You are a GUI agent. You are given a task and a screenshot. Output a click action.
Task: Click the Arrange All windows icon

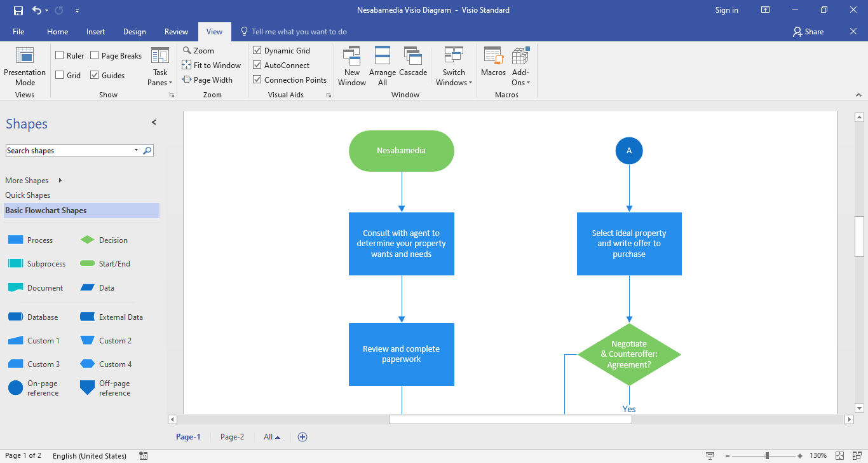383,56
